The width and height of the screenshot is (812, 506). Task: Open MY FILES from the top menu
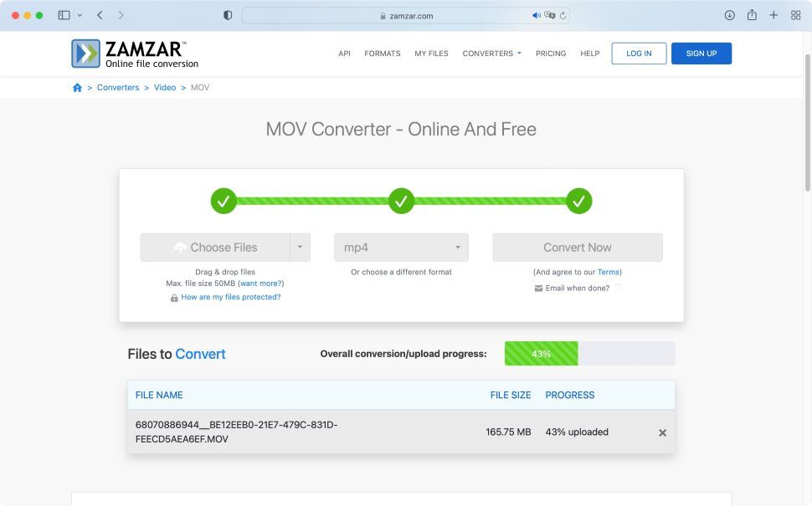(431, 53)
